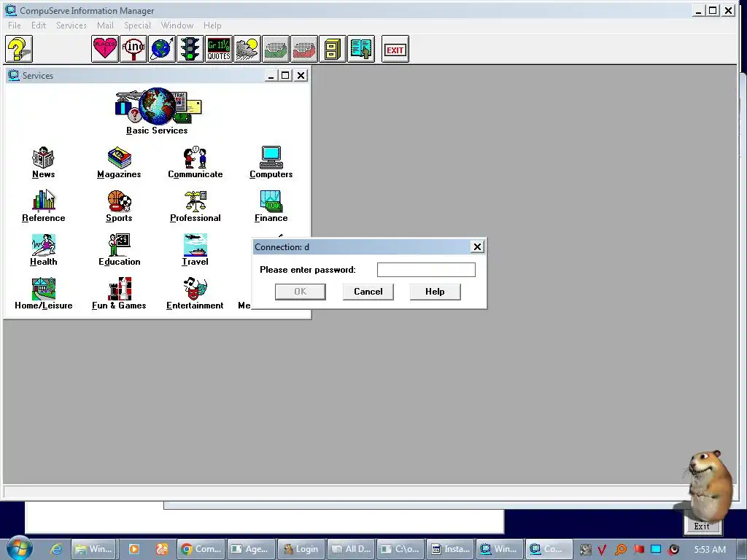Switch to the Login taskbar window
The image size is (747, 560).
pyautogui.click(x=301, y=549)
